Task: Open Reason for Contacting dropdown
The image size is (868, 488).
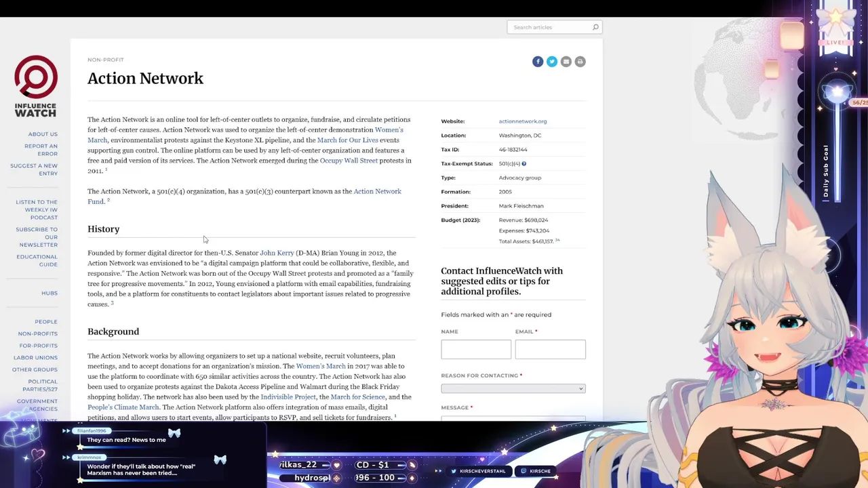Action: coord(513,388)
